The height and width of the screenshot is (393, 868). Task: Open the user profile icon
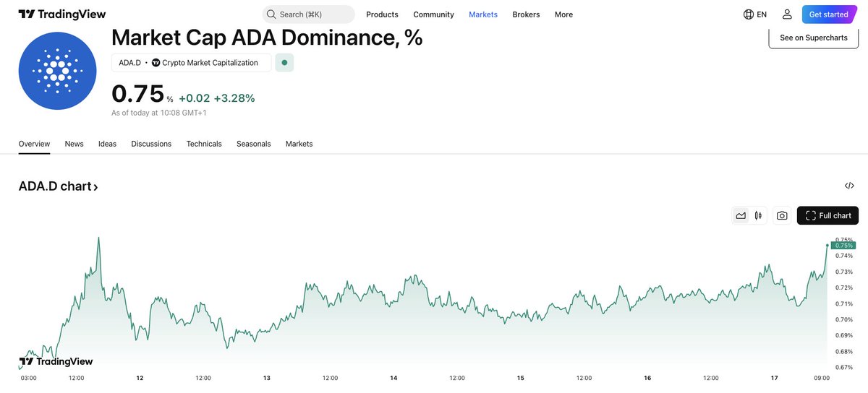787,14
